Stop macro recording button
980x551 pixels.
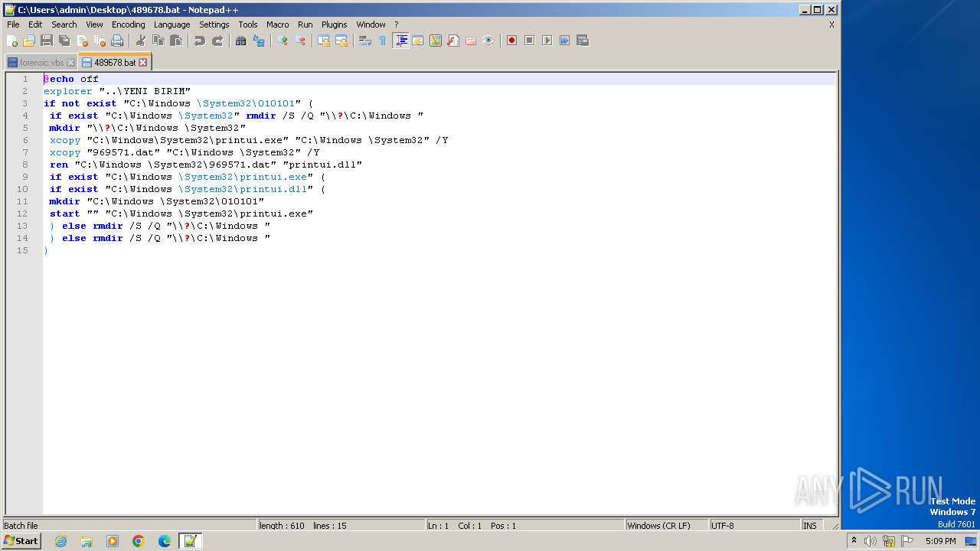[x=529, y=41]
